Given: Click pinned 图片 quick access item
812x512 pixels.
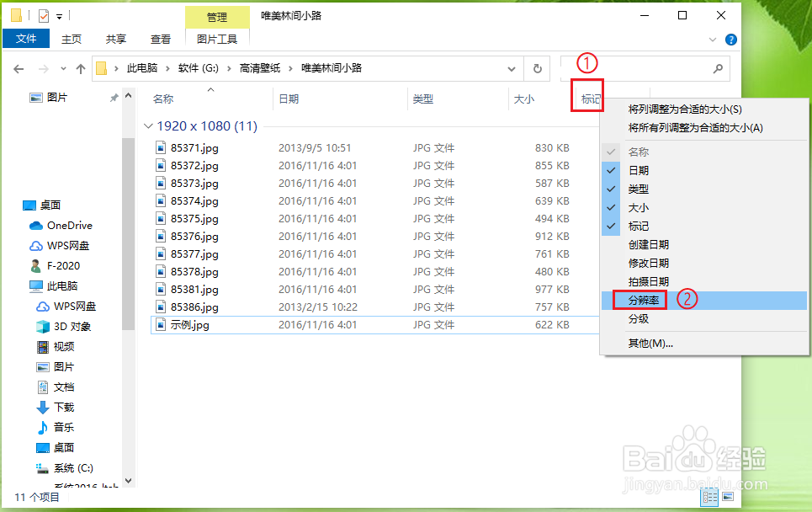Looking at the screenshot, I should (x=49, y=98).
